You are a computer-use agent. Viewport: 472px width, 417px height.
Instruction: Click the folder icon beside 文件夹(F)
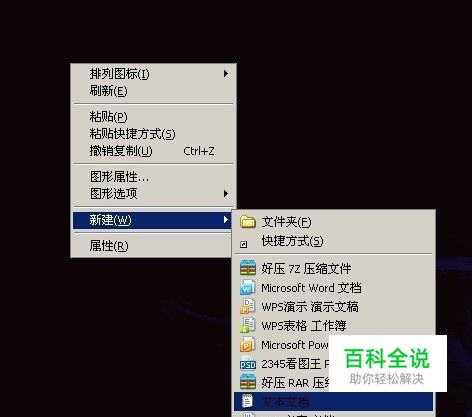click(248, 222)
